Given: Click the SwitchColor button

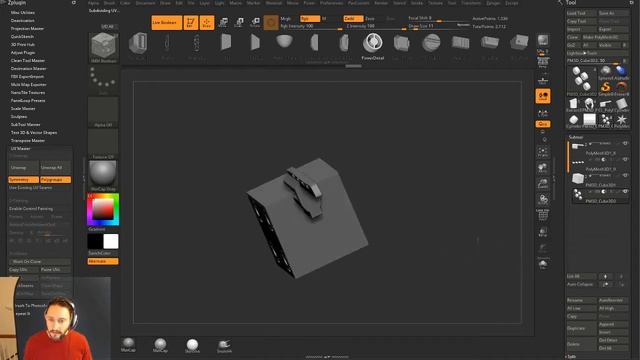Looking at the screenshot, I should pos(103,253).
